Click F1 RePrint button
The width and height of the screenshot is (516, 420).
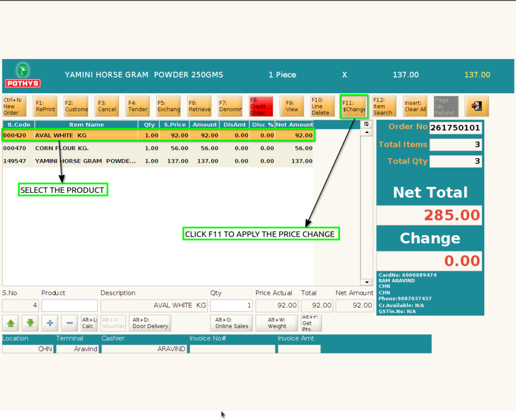click(x=45, y=106)
